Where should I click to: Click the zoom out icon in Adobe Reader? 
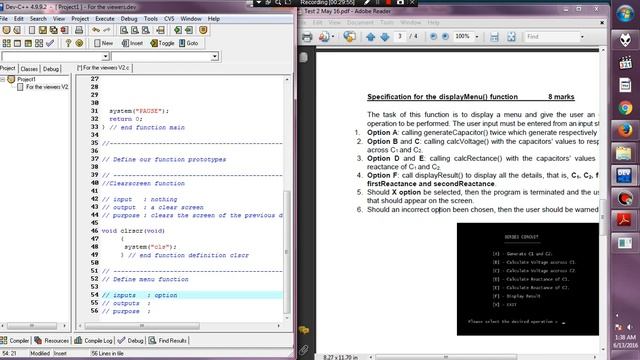[433, 37]
